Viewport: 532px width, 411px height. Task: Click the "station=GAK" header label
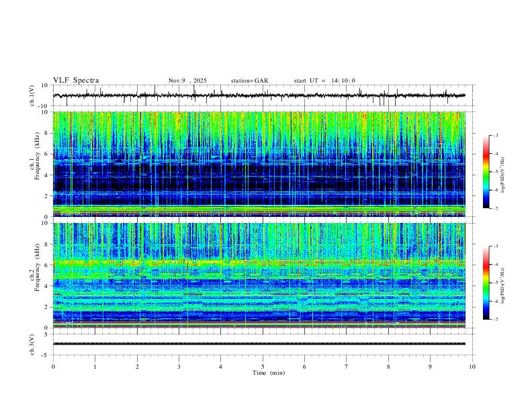click(x=249, y=81)
